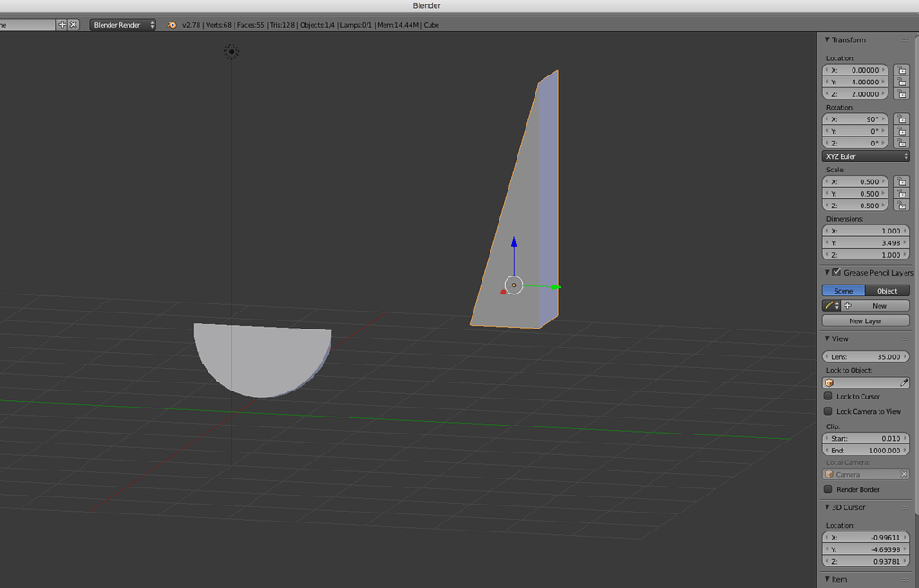Open the Blender Render engine dropdown
This screenshot has height=588, width=919.
click(121, 25)
